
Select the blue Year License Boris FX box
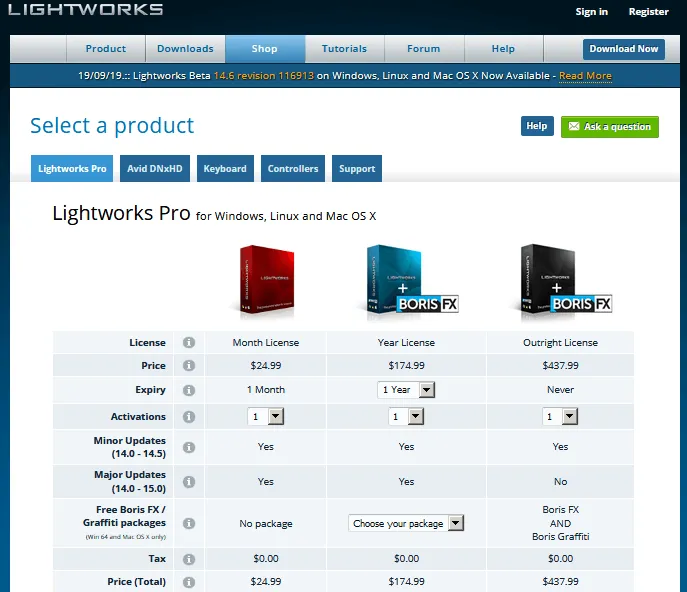coord(412,280)
